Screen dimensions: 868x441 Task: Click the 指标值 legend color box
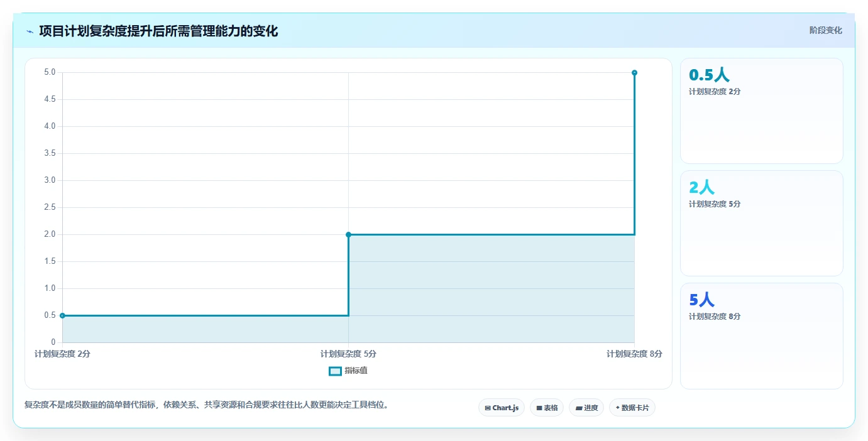pos(335,371)
